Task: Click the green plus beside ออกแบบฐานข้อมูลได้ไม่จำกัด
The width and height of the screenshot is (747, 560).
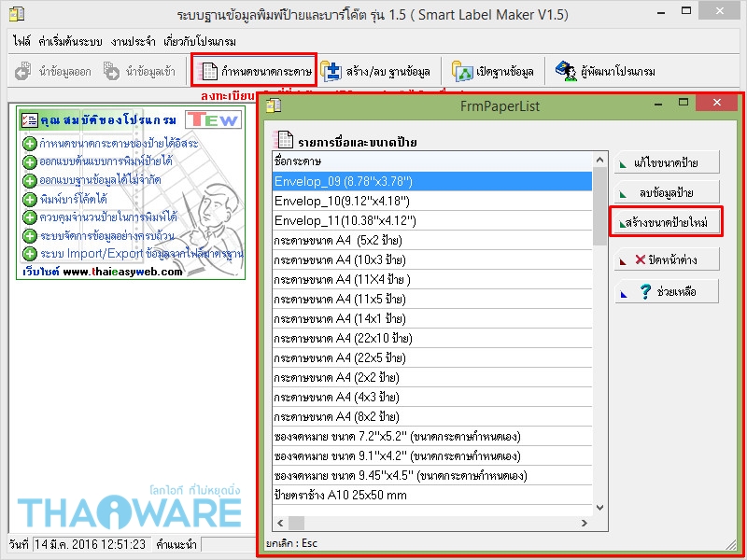Action: [30, 180]
